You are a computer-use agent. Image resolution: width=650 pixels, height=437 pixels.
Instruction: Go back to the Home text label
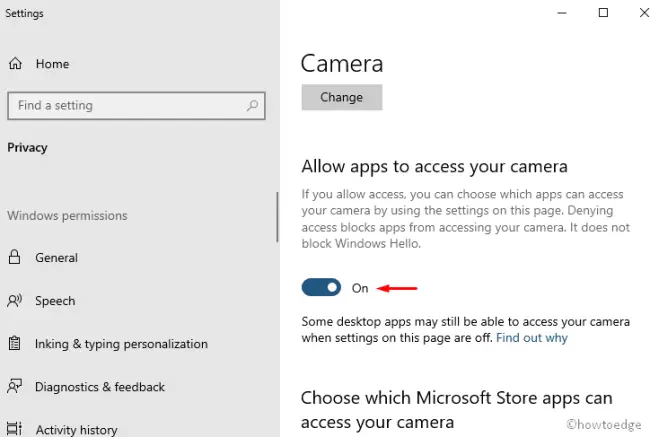click(x=52, y=64)
